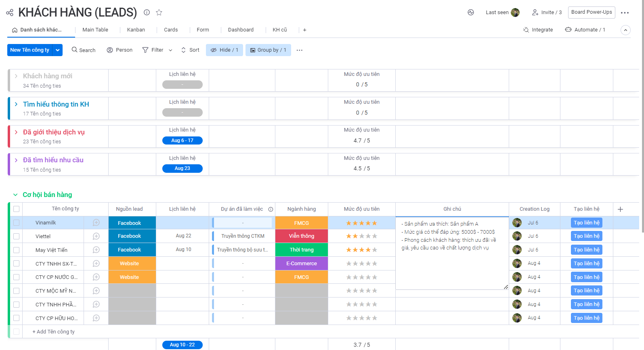Open the Dashboard tab
644x350 pixels.
(x=241, y=30)
